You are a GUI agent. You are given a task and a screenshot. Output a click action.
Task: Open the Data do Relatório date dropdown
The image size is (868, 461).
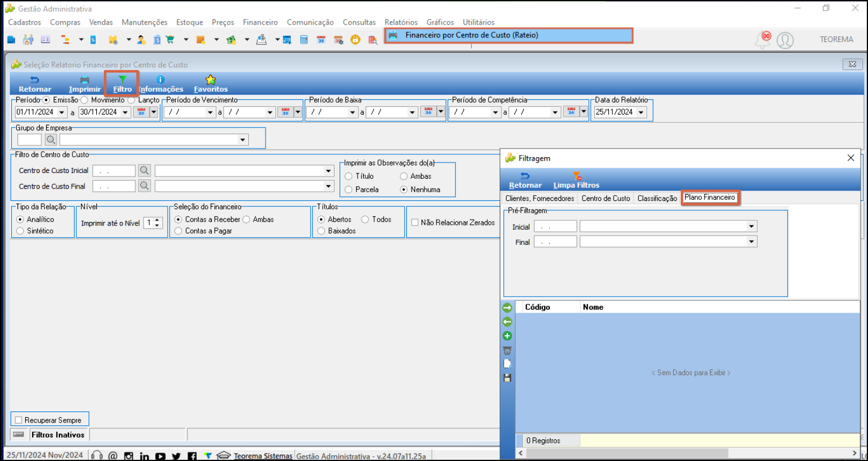642,112
